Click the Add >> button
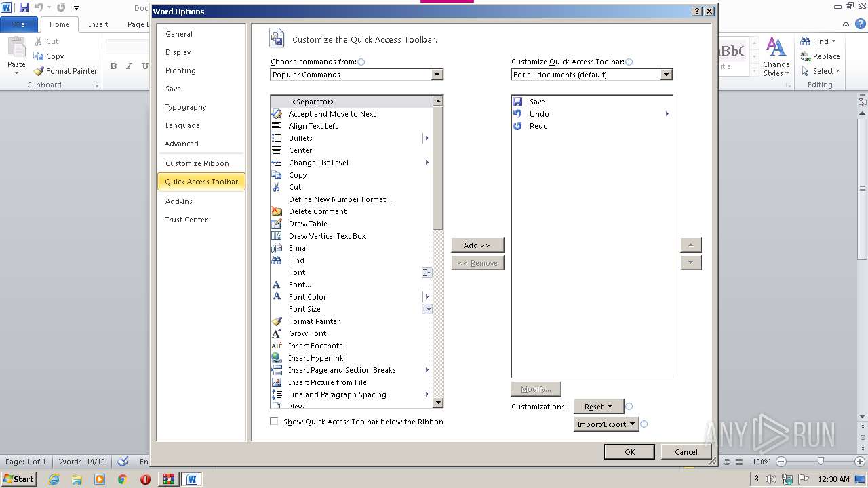The height and width of the screenshot is (488, 868). (477, 245)
